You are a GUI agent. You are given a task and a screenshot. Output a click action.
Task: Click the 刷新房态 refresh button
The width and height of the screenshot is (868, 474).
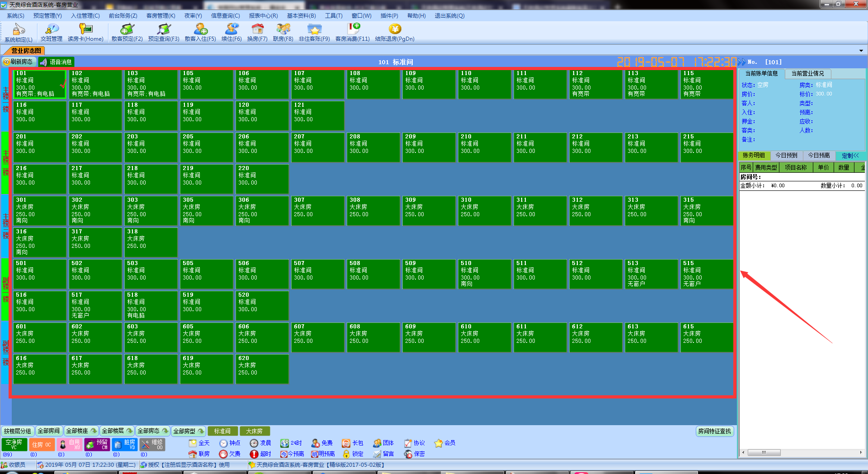coord(19,62)
